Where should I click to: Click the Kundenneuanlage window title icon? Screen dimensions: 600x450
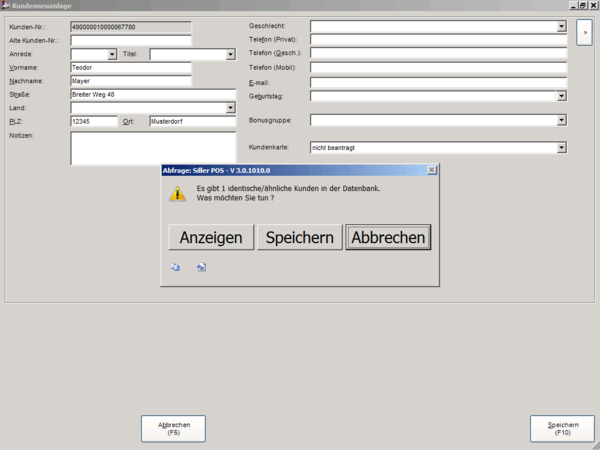click(6, 5)
